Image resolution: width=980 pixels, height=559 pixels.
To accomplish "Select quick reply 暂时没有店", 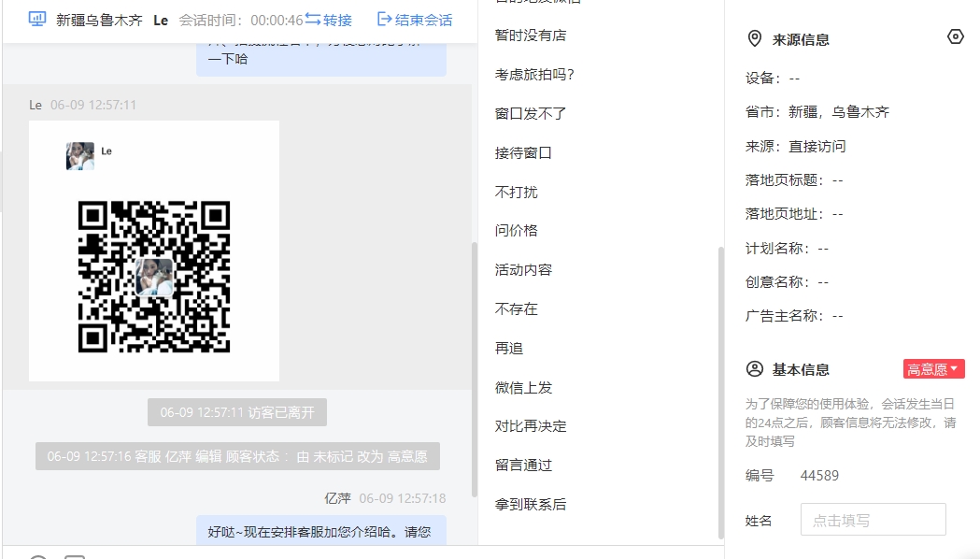I will [x=531, y=36].
